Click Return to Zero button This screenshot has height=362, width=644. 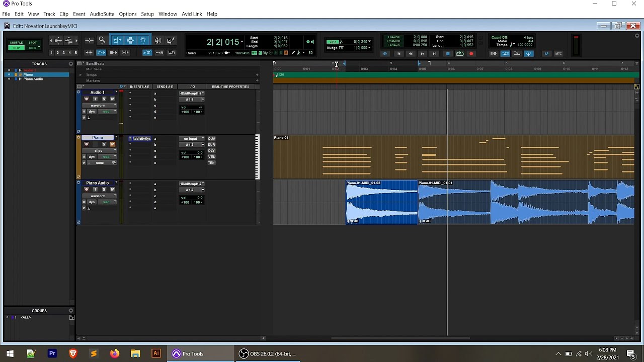coord(398,54)
